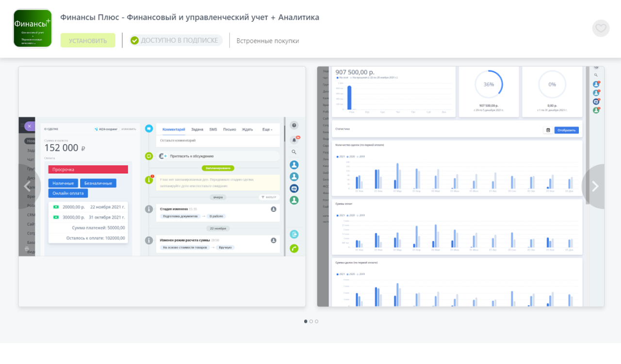Select the third carousel pagination dot

(x=317, y=321)
